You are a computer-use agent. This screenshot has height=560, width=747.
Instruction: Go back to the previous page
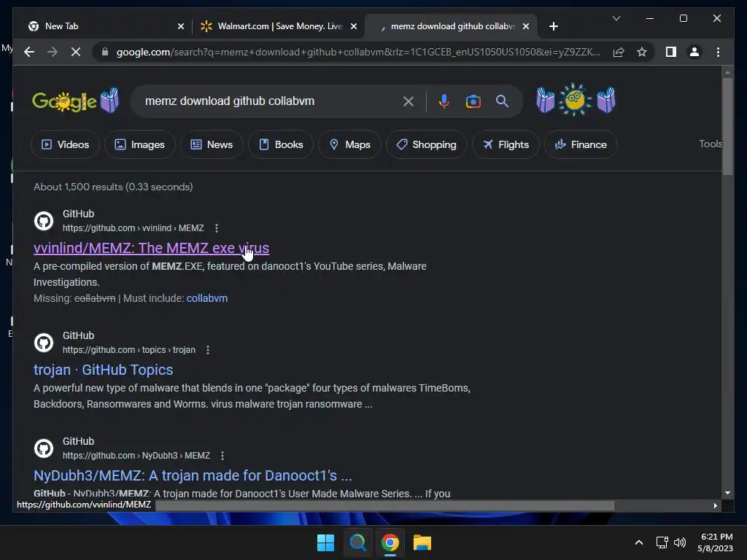tap(29, 52)
